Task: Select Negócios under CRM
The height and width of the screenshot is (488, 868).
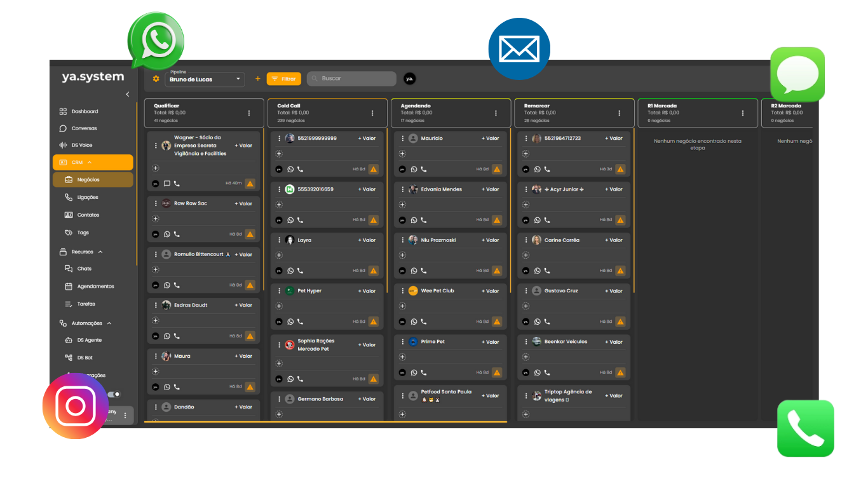Action: coord(93,180)
